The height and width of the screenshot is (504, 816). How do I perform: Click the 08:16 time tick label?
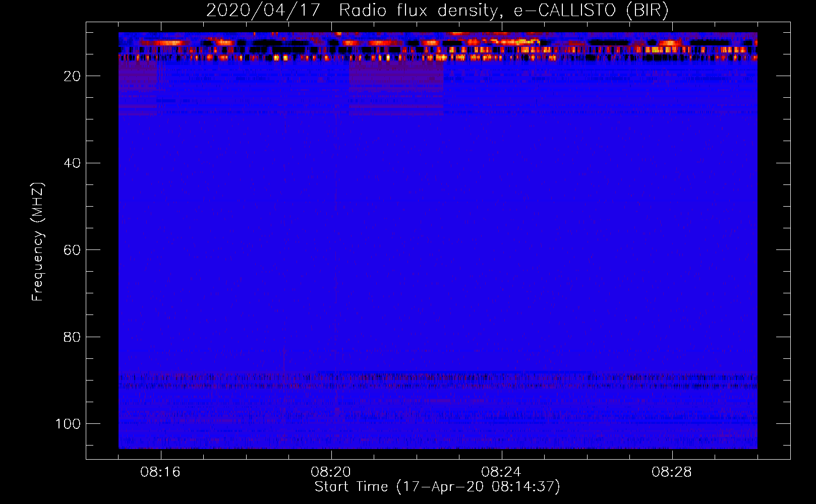(160, 472)
